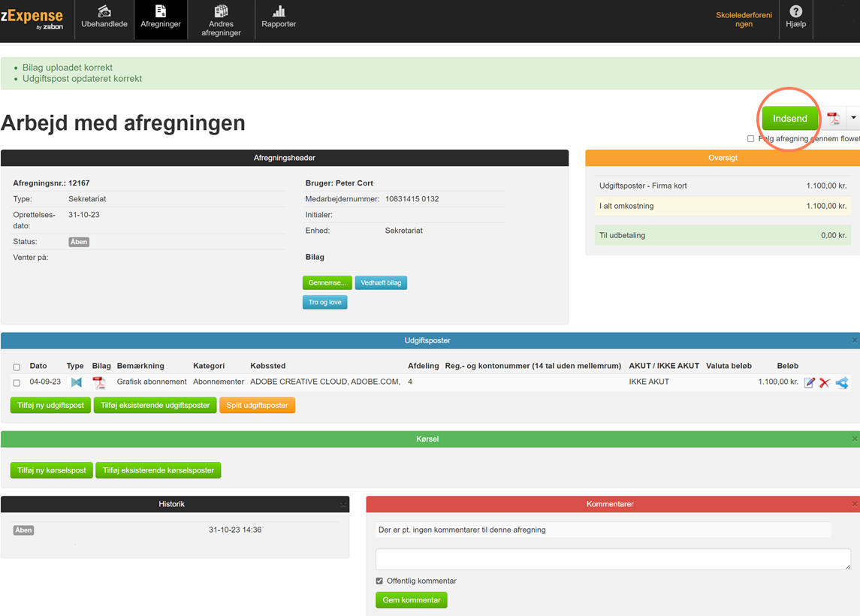Click the blue share icon on expense row

[842, 382]
